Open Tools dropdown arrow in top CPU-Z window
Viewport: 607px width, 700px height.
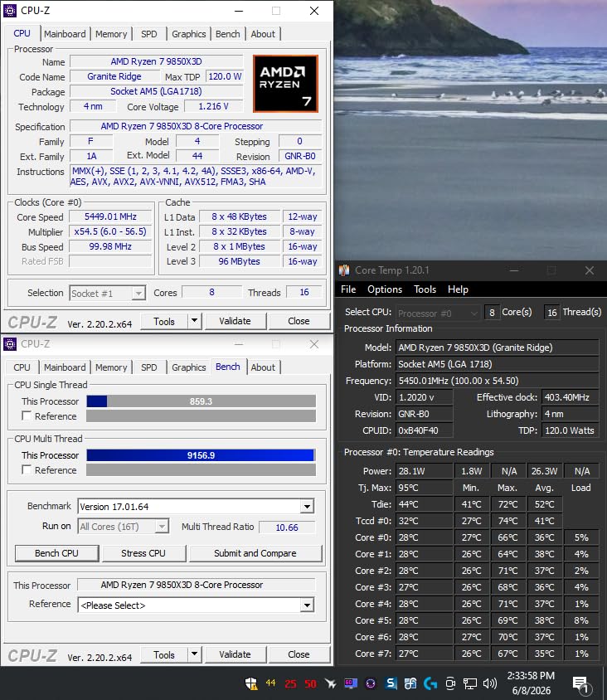[195, 320]
